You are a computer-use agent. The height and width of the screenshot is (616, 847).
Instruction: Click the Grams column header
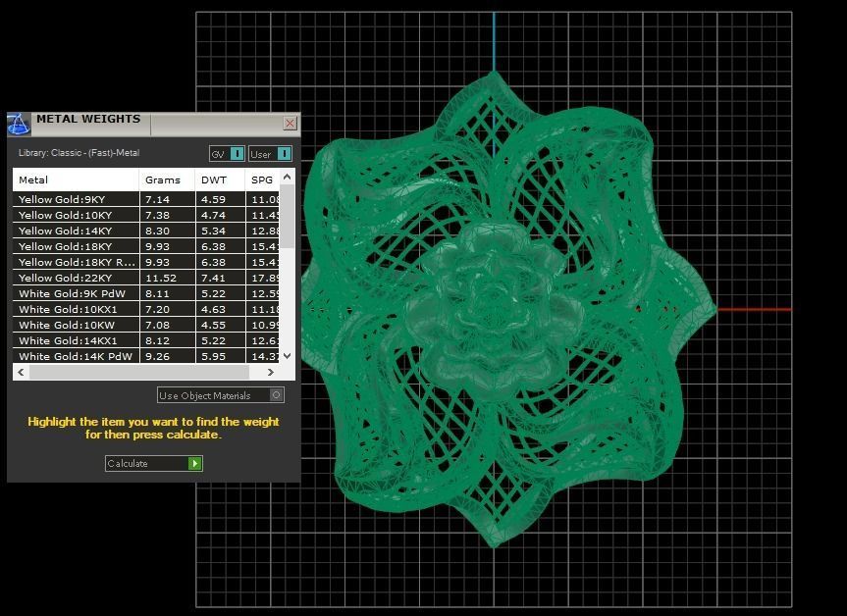pos(162,180)
